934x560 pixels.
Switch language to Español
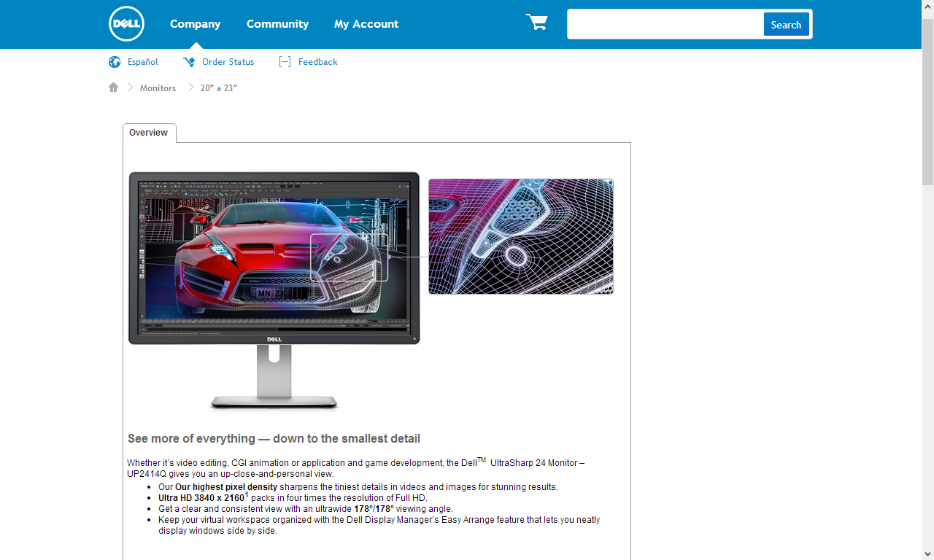pyautogui.click(x=143, y=62)
